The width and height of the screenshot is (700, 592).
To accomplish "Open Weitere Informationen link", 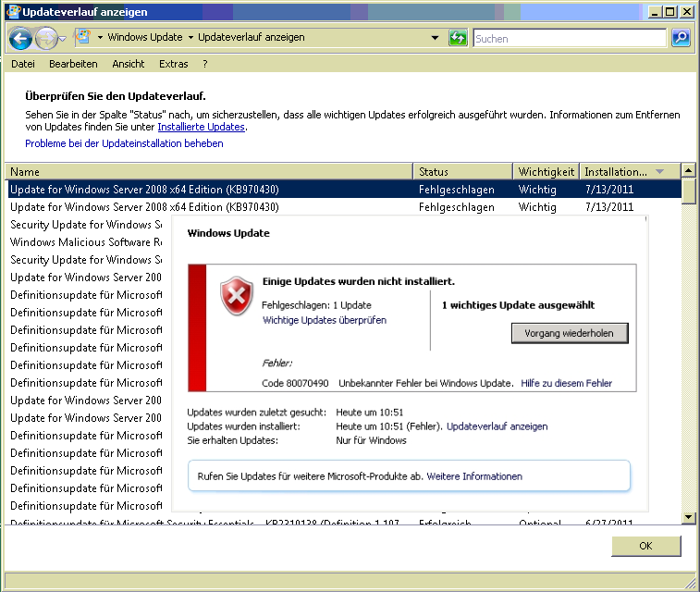I will pos(474,476).
